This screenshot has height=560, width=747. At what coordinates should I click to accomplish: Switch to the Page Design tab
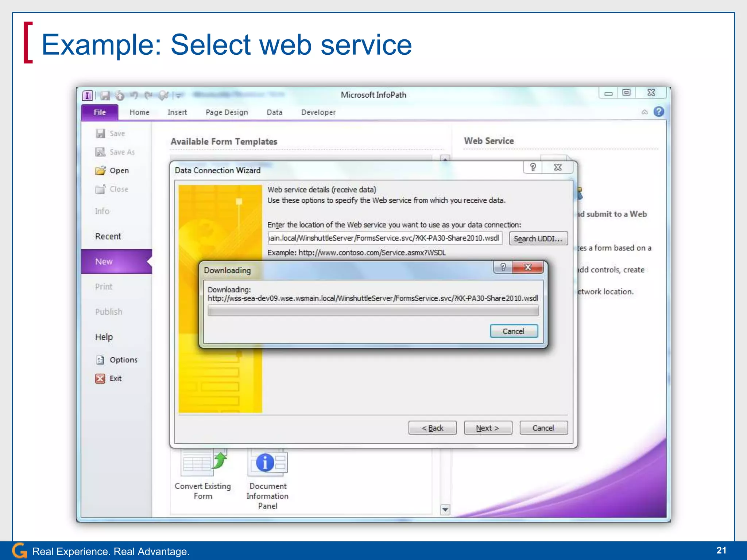click(227, 112)
